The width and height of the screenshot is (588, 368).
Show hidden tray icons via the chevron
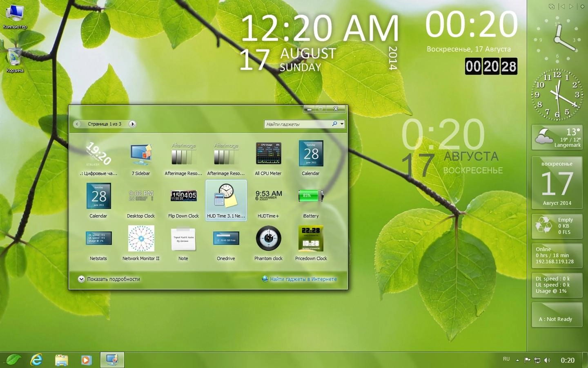[517, 360]
